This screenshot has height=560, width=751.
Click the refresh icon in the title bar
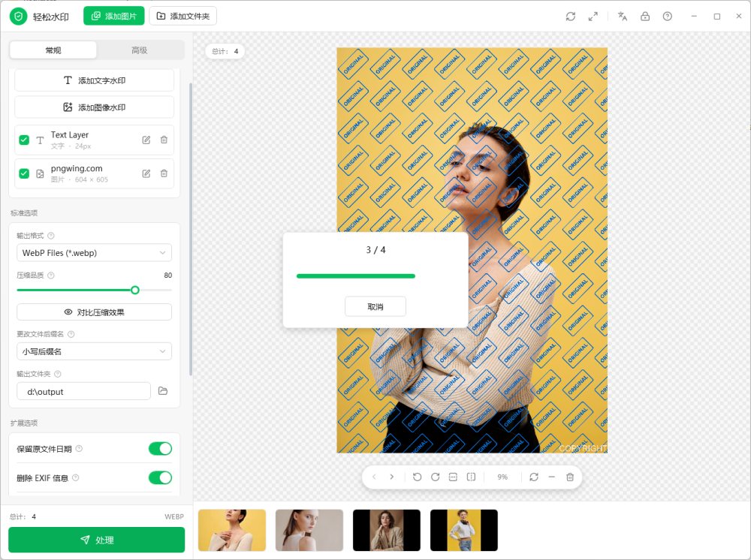click(x=571, y=17)
